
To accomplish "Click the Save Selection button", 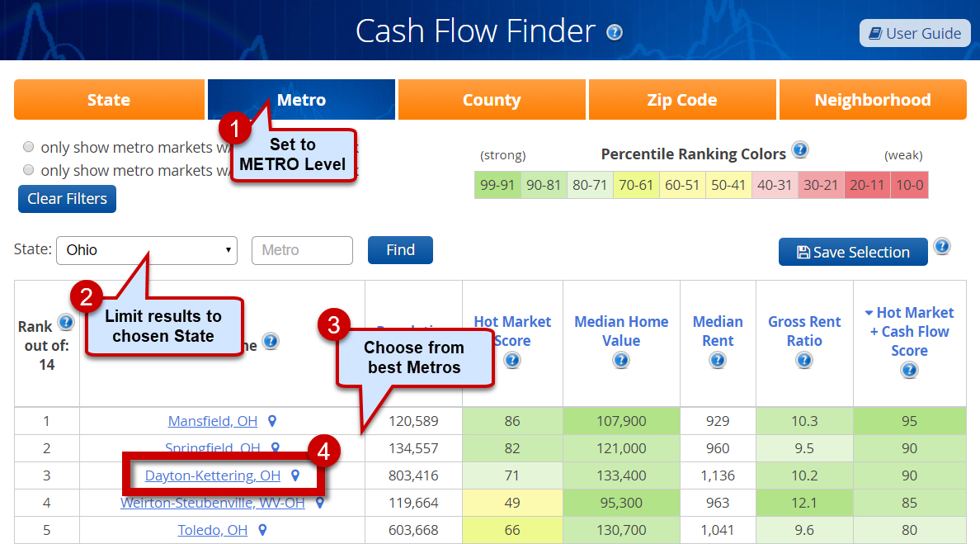I will point(853,252).
